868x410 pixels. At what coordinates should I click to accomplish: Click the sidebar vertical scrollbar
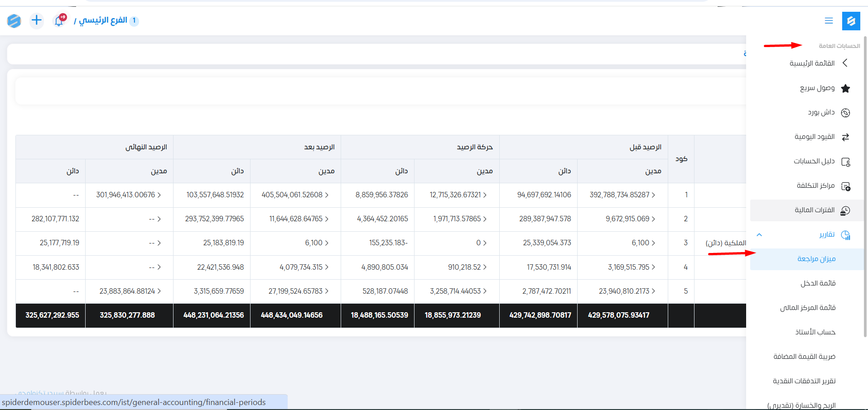[865, 181]
